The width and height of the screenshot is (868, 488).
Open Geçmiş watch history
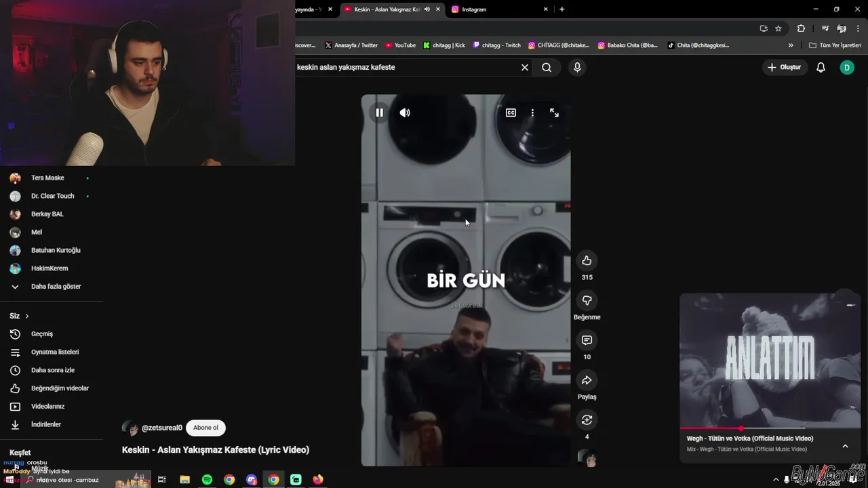(42, 334)
